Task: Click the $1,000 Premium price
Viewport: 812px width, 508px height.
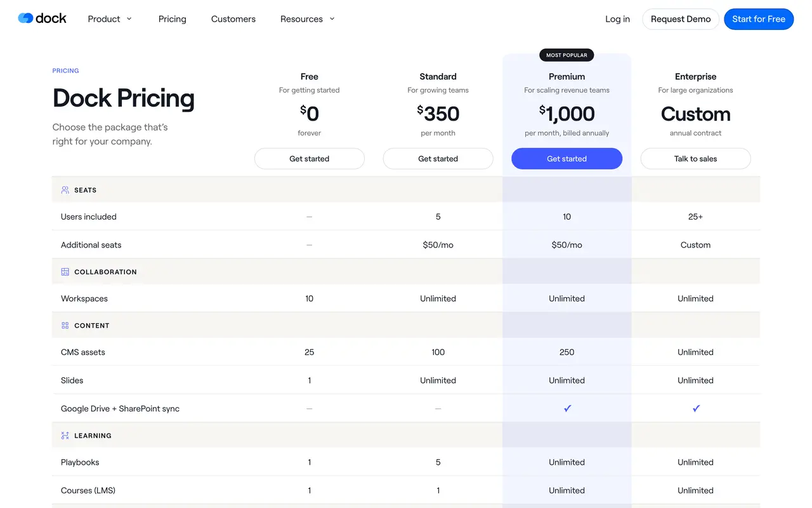Action: 567,114
